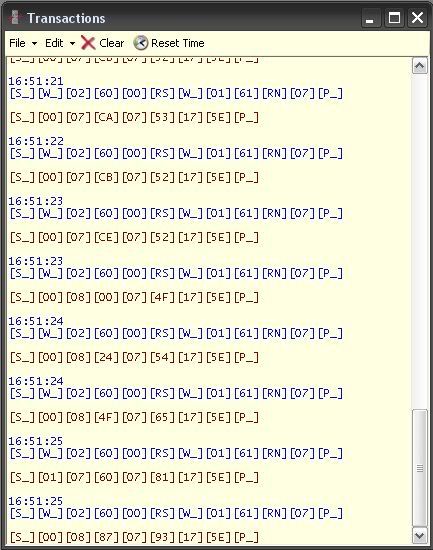Maximize the Transactions window
Screen dimensions: 433x550
tap(394, 18)
